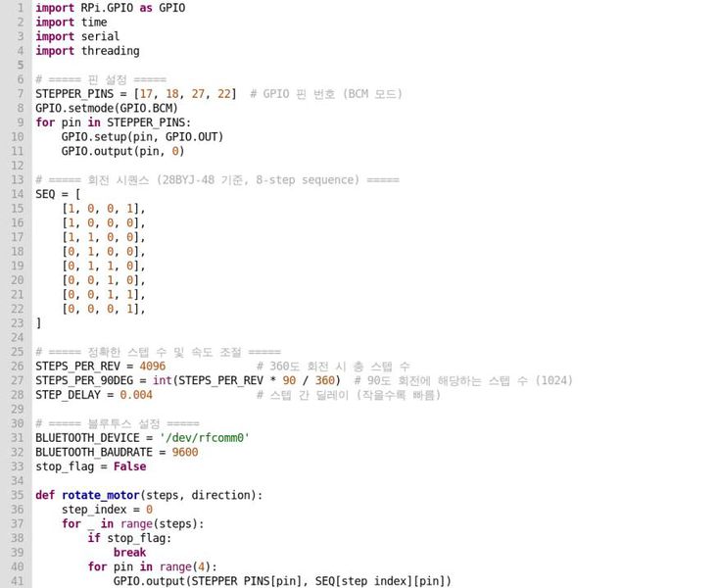Image resolution: width=717 pixels, height=588 pixels.
Task: Click the 'break' keyword
Action: click(129, 553)
